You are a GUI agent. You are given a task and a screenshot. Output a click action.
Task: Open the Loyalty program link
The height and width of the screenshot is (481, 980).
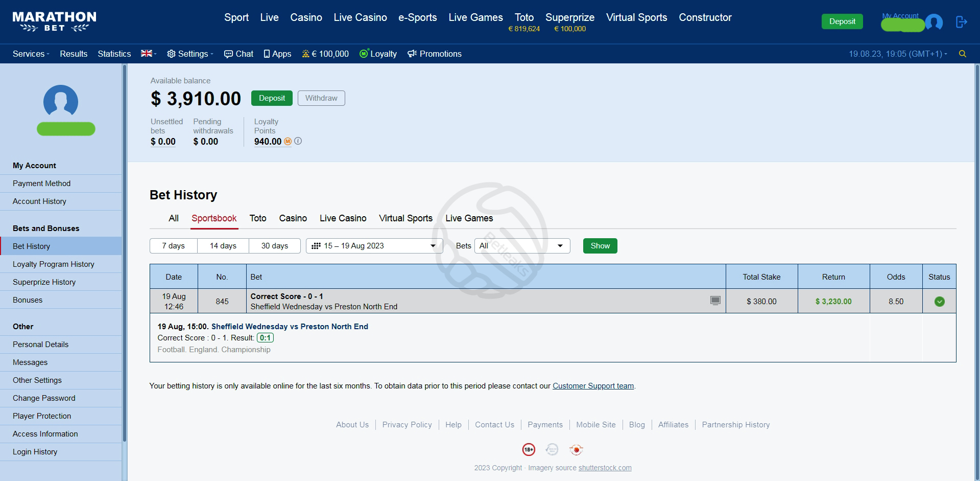pos(378,54)
